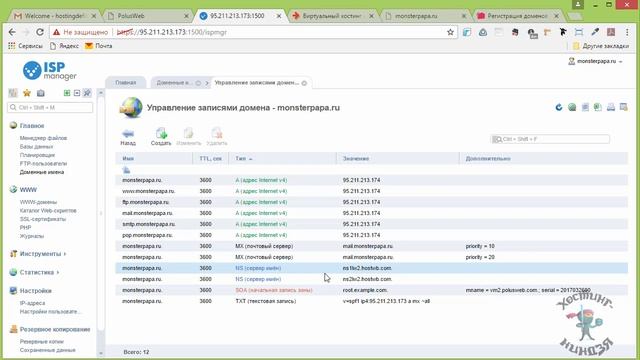Image resolution: width=640 pixels, height=360 pixels.
Task: Click the blue refresh icon in the page header
Action: [x=559, y=107]
